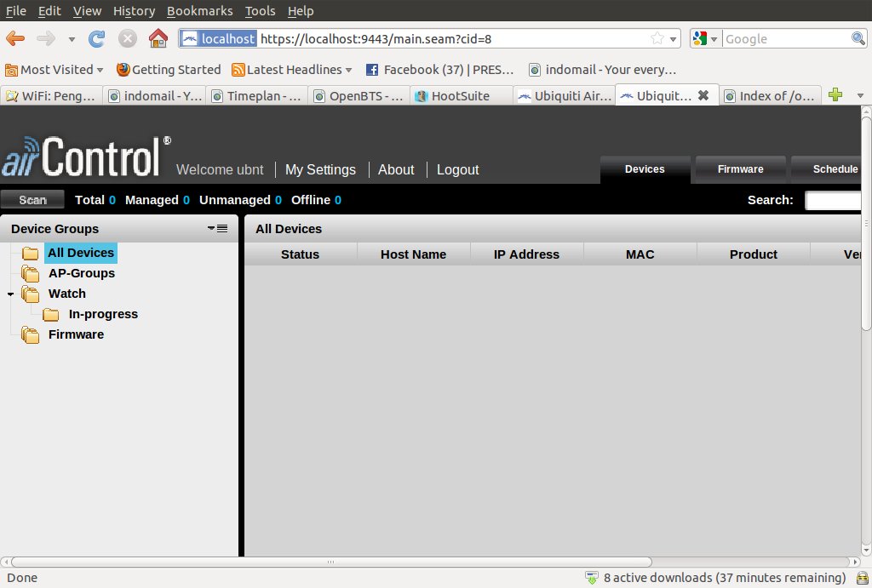Open the My Settings link
Viewport: 872px width, 588px height.
320,169
